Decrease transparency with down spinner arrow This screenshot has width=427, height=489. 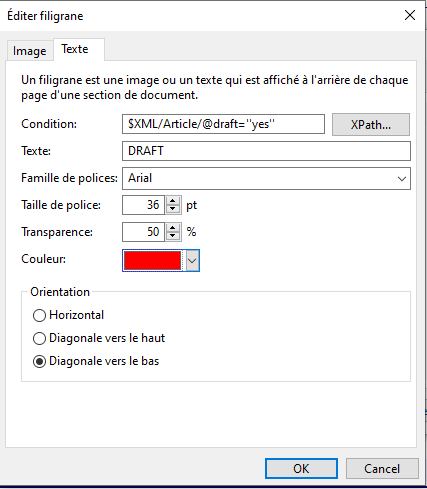pos(173,236)
